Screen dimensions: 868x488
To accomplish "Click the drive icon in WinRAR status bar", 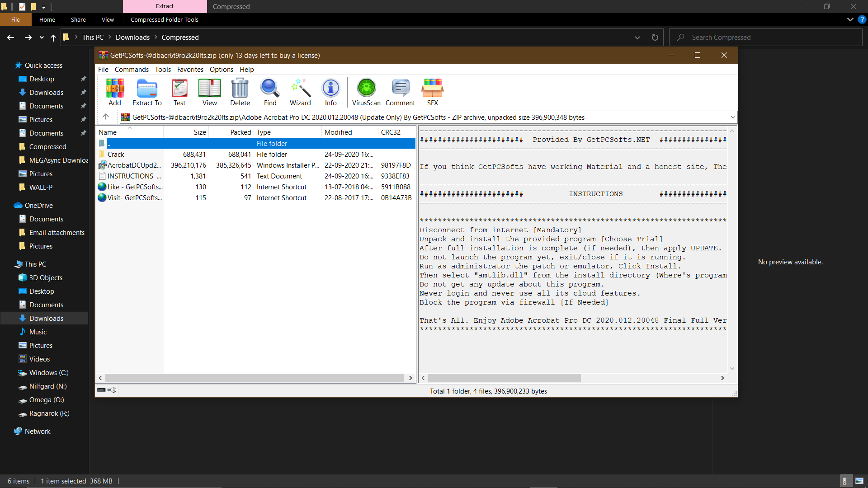I will pyautogui.click(x=101, y=390).
